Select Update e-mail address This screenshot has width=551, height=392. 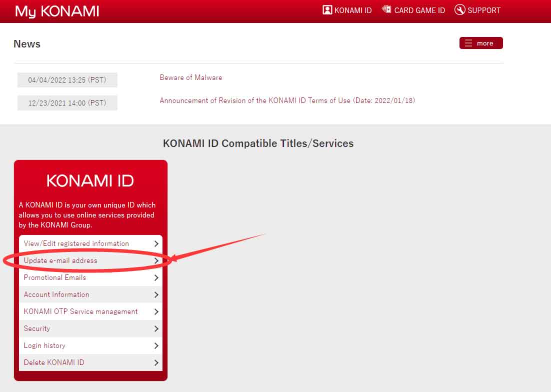(x=90, y=260)
